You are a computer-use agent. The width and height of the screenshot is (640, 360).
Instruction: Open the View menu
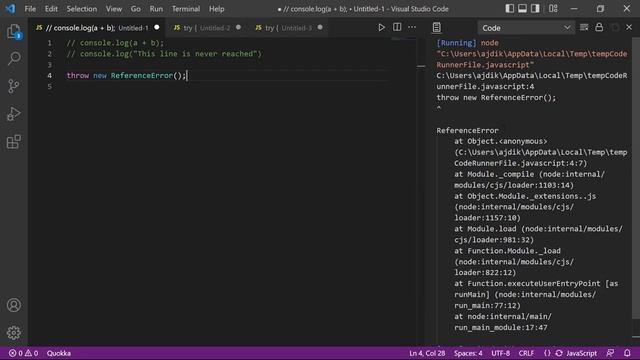(x=114, y=9)
